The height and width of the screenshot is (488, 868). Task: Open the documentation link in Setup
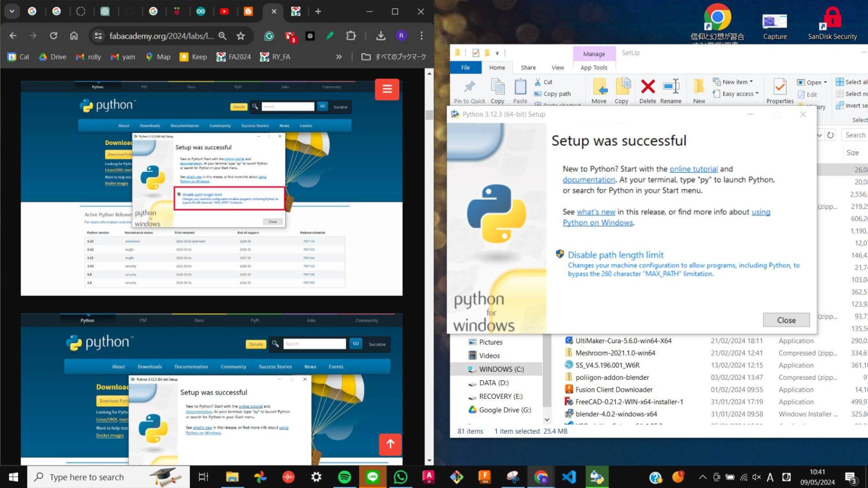589,179
